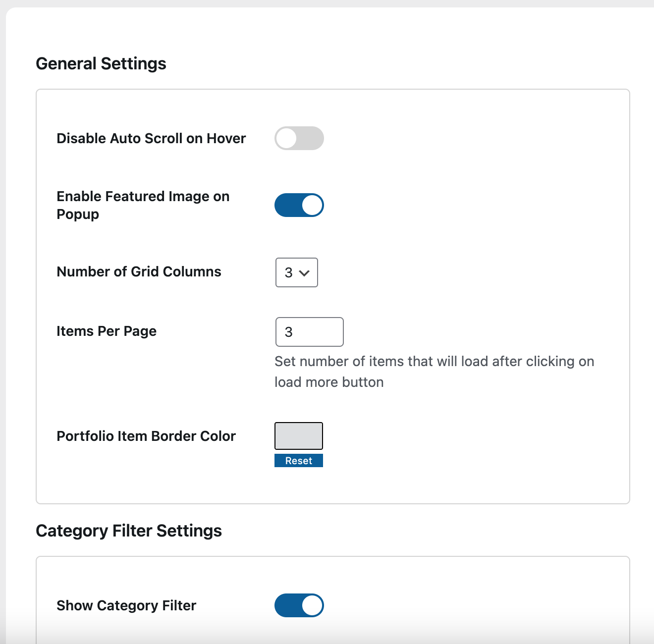Click the "Show Category Filter" label
The width and height of the screenshot is (654, 644).
(126, 605)
